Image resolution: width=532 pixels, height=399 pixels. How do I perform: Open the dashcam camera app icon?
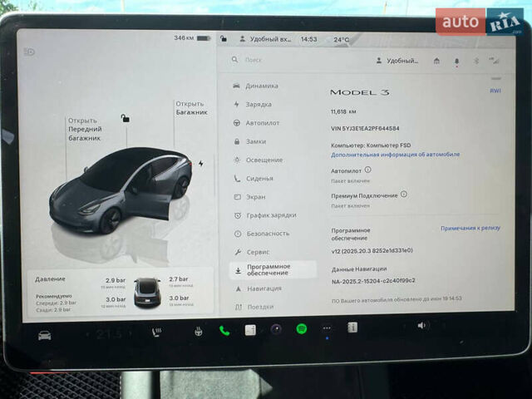click(276, 329)
